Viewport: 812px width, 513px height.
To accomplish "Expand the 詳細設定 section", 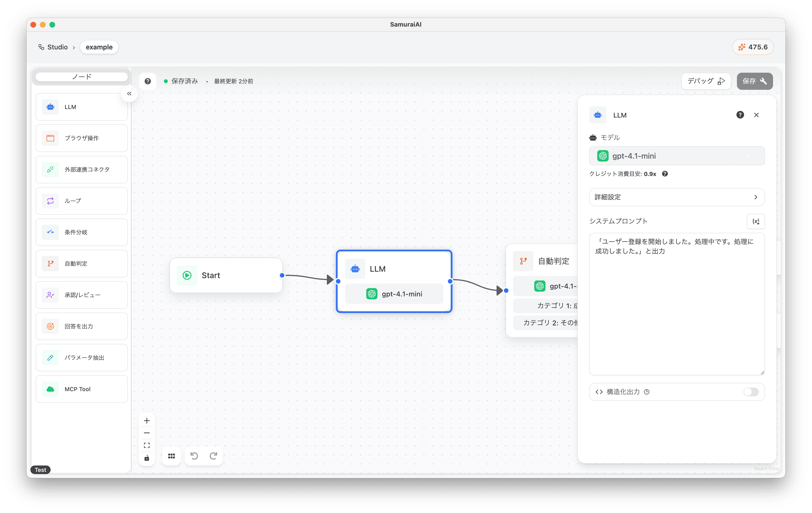I will [676, 197].
